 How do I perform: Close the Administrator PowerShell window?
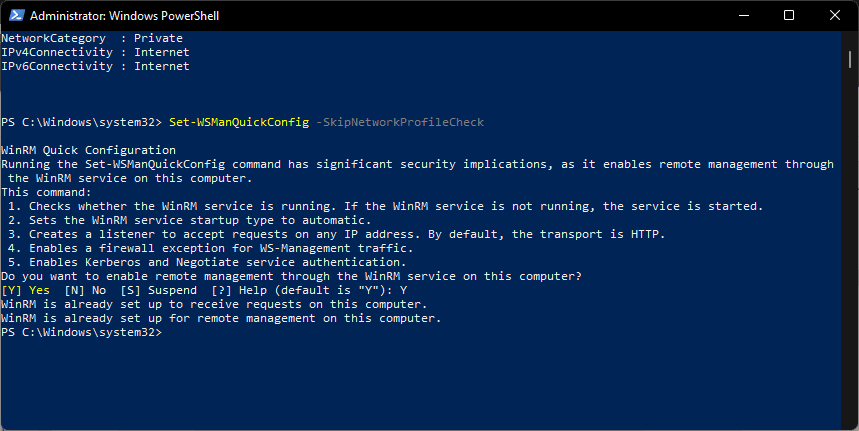834,15
